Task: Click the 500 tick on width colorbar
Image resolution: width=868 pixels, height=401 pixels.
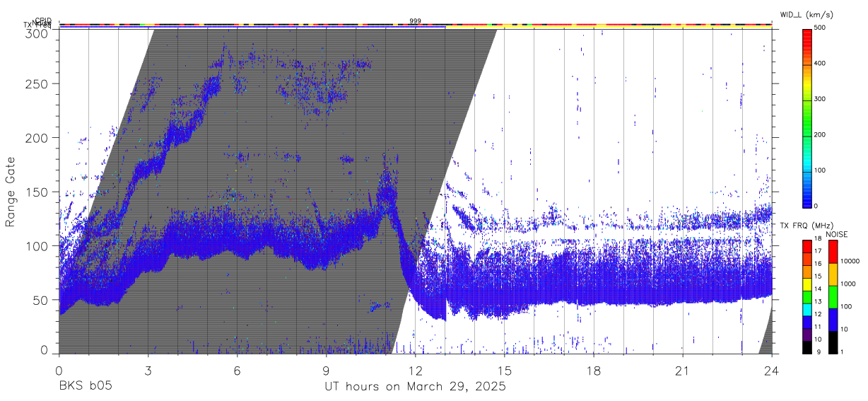Action: tap(821, 28)
